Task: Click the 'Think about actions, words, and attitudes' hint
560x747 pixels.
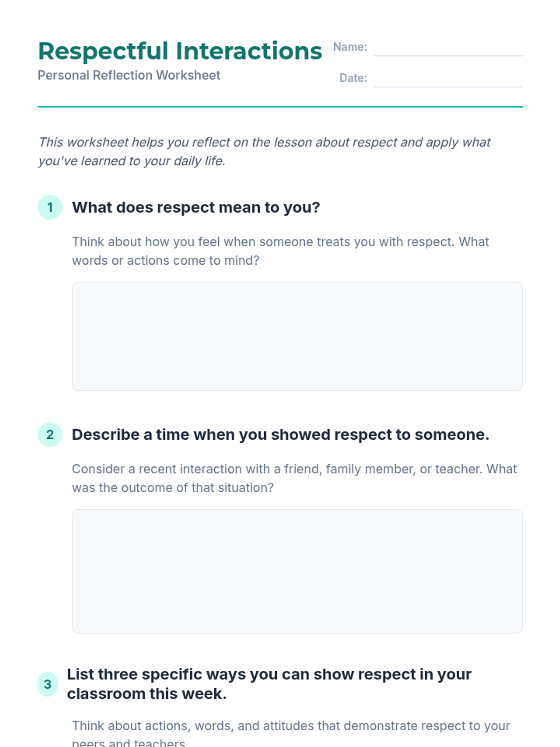Action: click(x=291, y=733)
